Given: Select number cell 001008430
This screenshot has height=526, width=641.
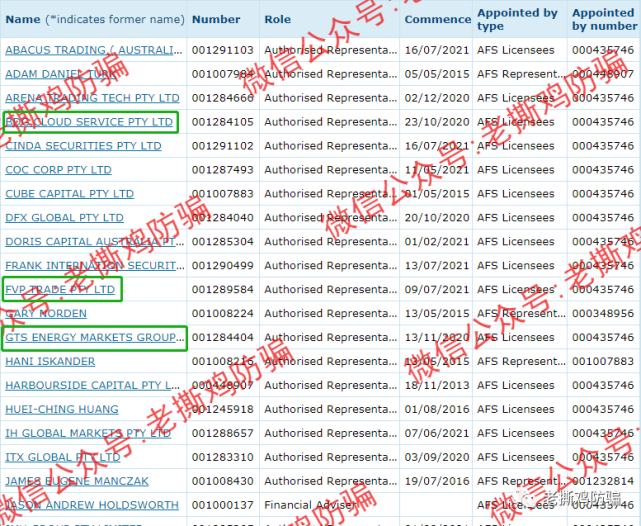Looking at the screenshot, I should click(x=223, y=481).
